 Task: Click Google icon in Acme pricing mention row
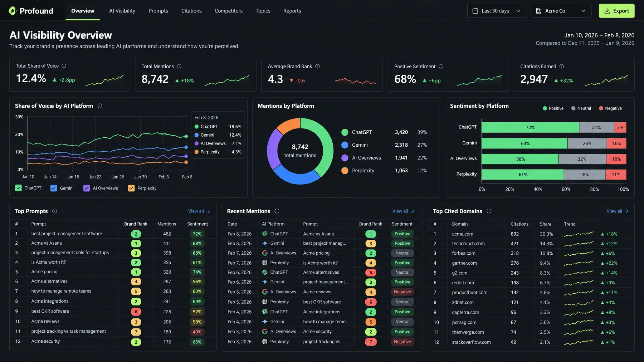click(x=265, y=253)
